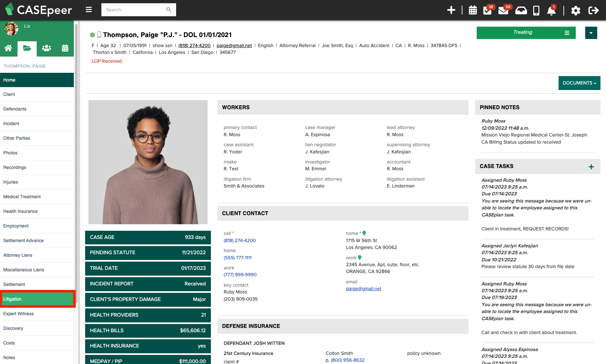The image size is (606, 364).
Task: Click cell phone link in Client Contact
Action: 239,240
